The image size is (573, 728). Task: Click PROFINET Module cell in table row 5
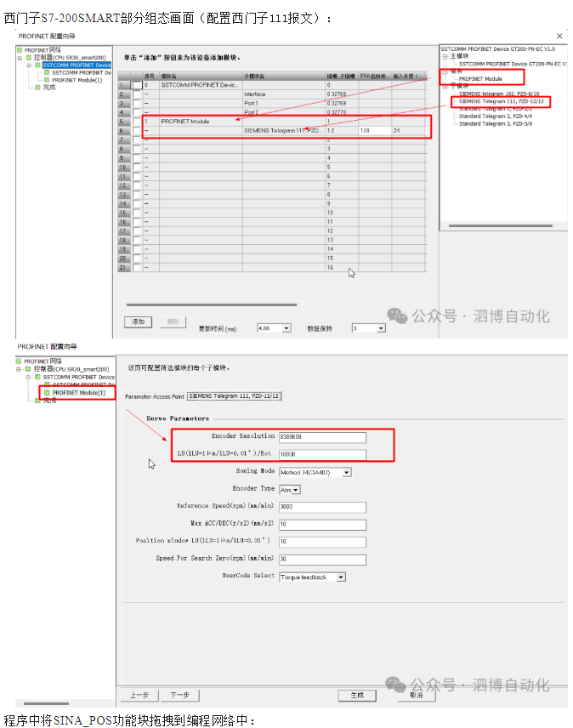[x=201, y=122]
